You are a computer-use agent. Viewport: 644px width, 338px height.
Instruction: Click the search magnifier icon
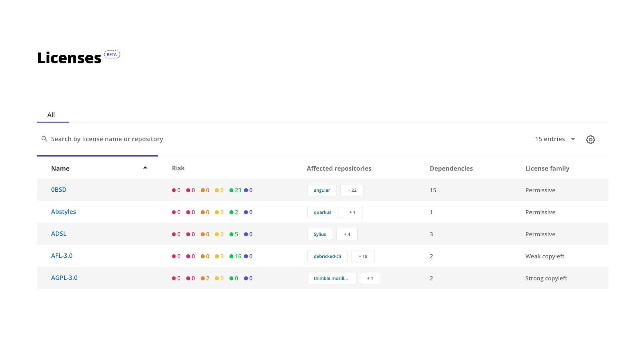coord(44,139)
